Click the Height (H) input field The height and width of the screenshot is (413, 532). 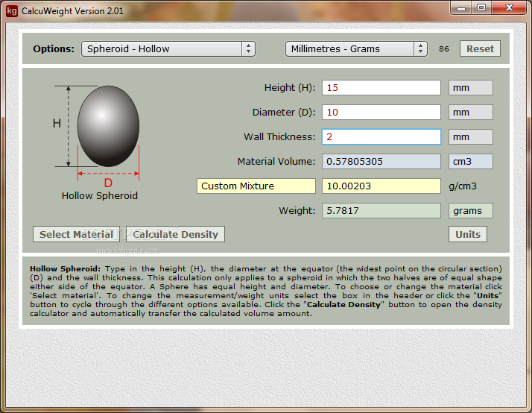pyautogui.click(x=381, y=87)
